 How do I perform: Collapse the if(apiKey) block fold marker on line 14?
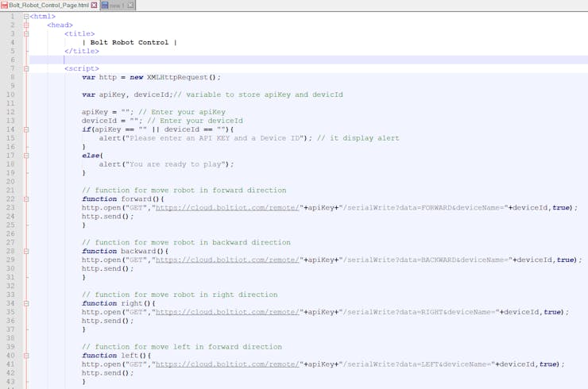point(26,129)
